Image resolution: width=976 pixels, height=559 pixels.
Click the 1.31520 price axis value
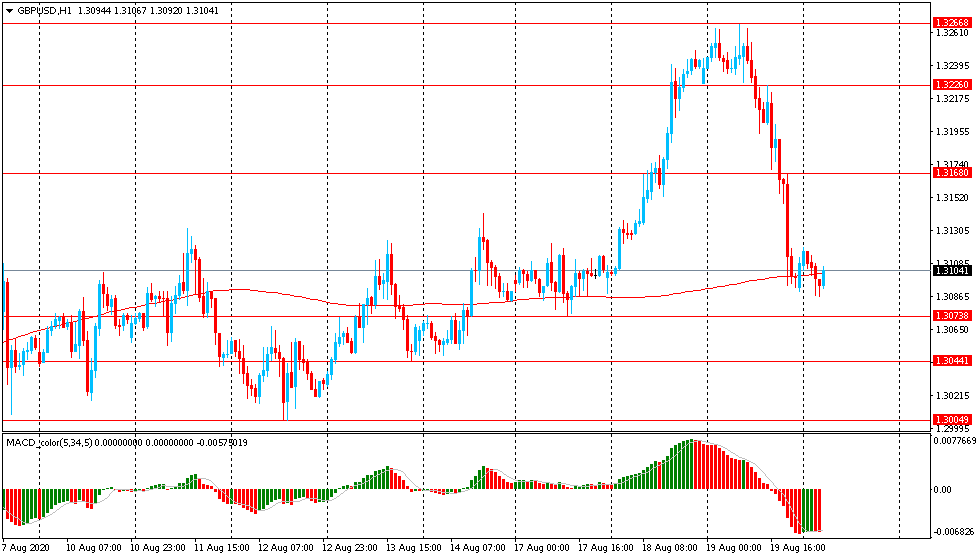[x=953, y=198]
